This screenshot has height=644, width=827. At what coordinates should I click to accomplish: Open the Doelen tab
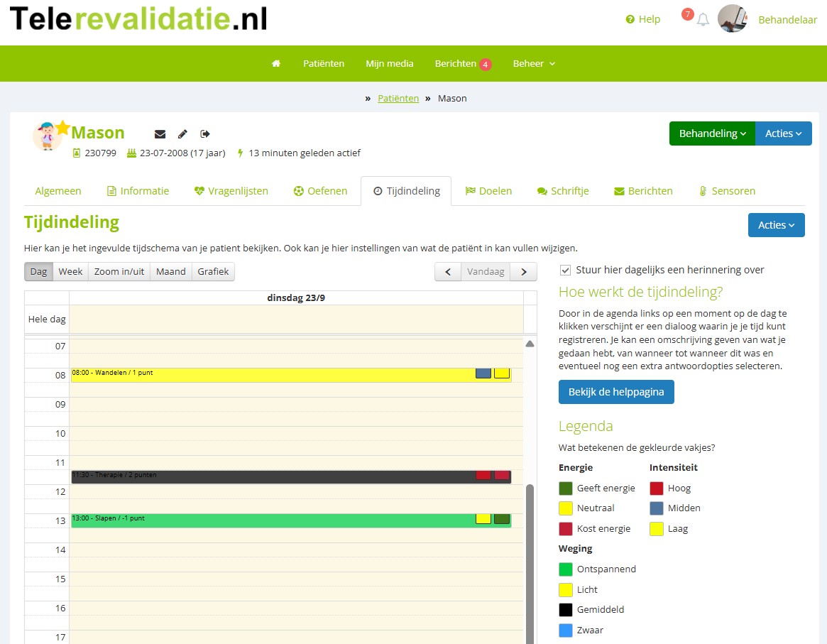pyautogui.click(x=488, y=191)
